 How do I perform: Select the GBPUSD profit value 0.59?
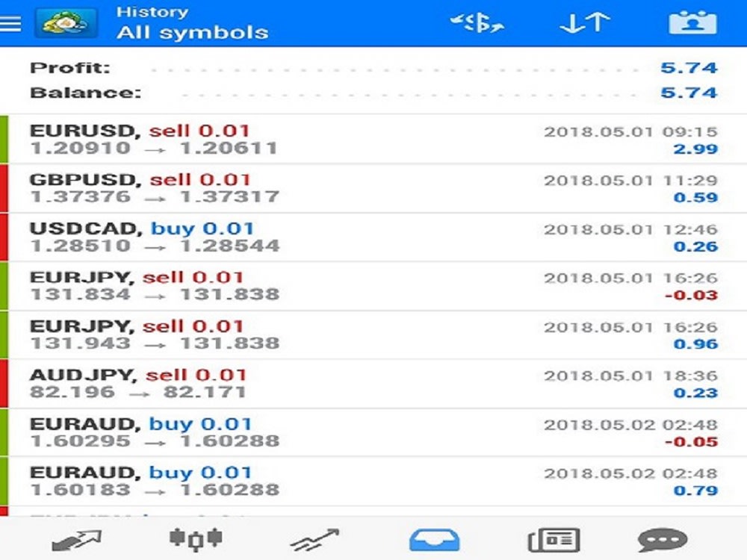[695, 198]
